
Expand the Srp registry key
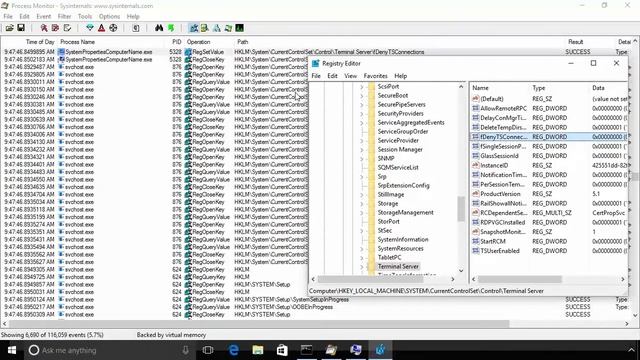(x=362, y=176)
